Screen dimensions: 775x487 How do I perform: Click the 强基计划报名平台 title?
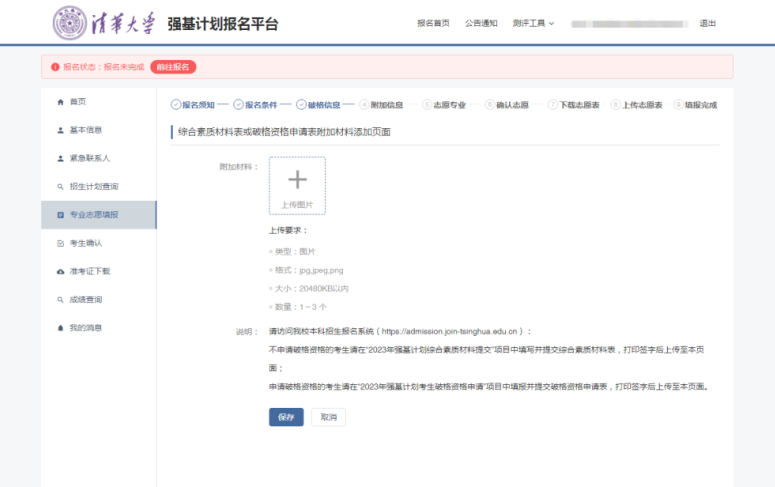(223, 24)
